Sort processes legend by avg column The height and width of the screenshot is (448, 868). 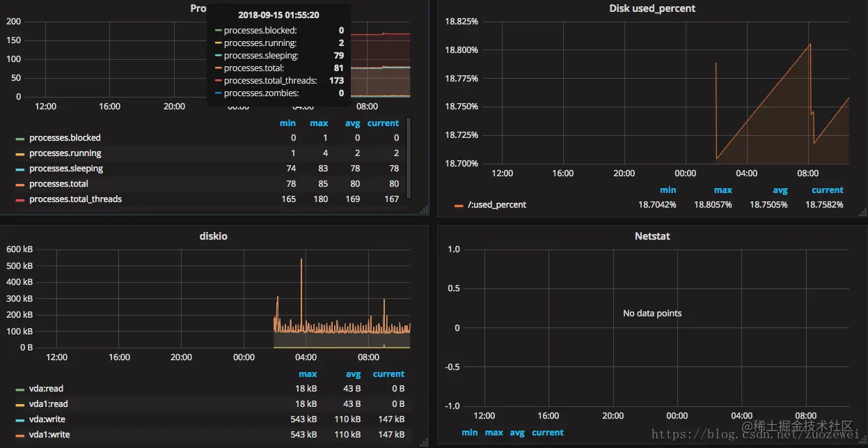coord(353,123)
